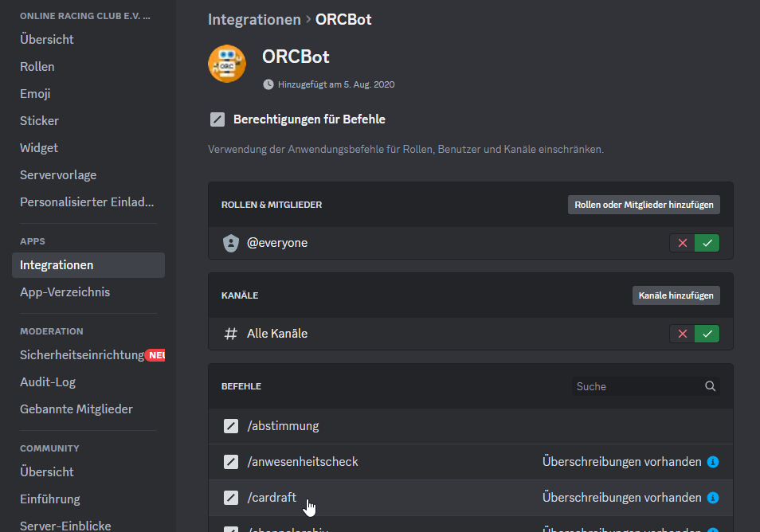
Task: Click the search magnifier icon in Befehle
Action: (710, 387)
